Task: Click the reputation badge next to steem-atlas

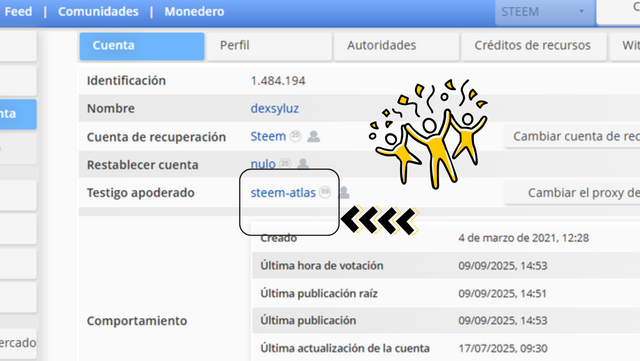Action: pyautogui.click(x=325, y=192)
